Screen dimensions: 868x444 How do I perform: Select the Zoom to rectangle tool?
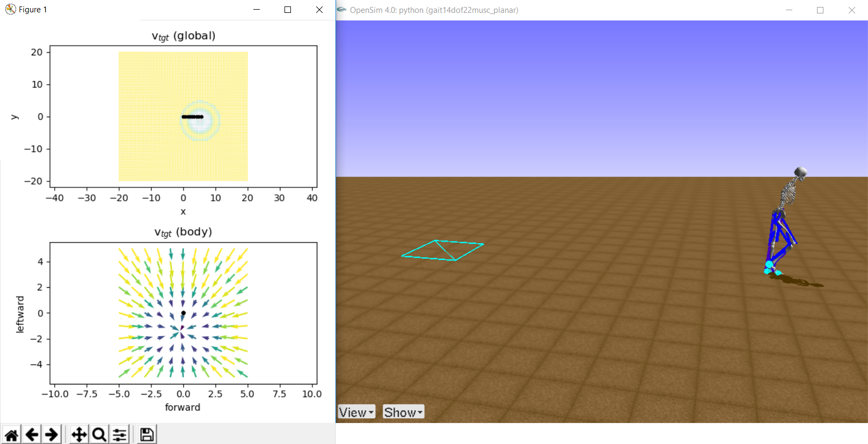[99, 434]
